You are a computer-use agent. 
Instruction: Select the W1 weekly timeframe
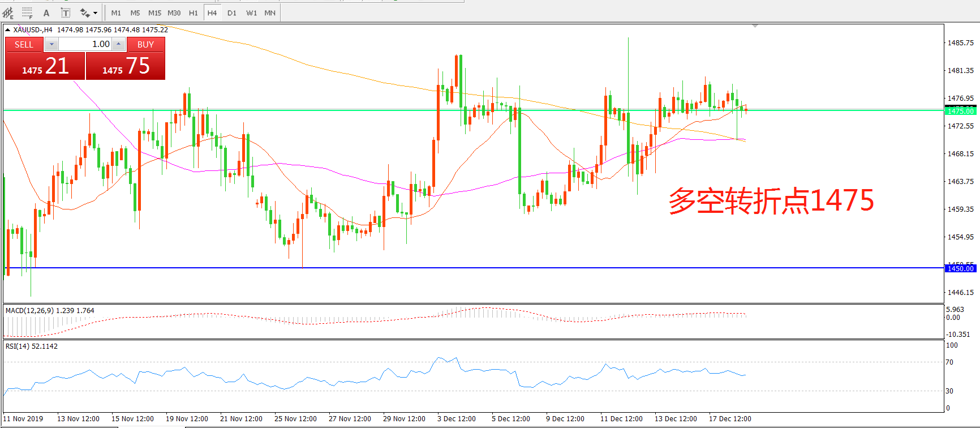point(251,12)
